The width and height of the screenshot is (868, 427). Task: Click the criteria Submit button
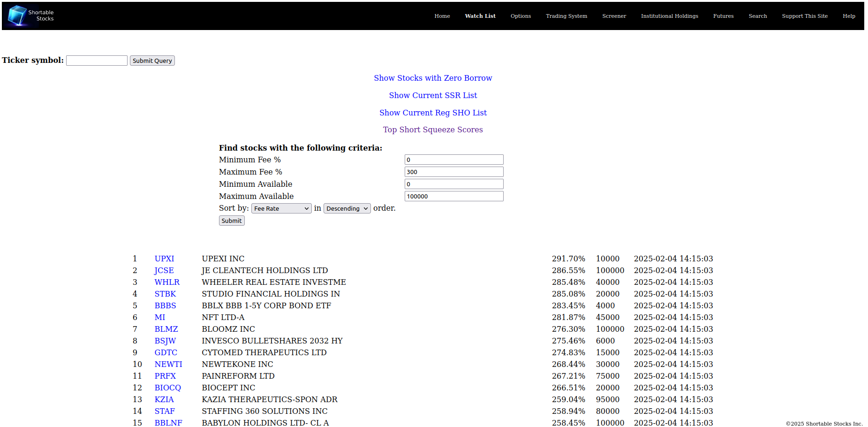tap(232, 221)
